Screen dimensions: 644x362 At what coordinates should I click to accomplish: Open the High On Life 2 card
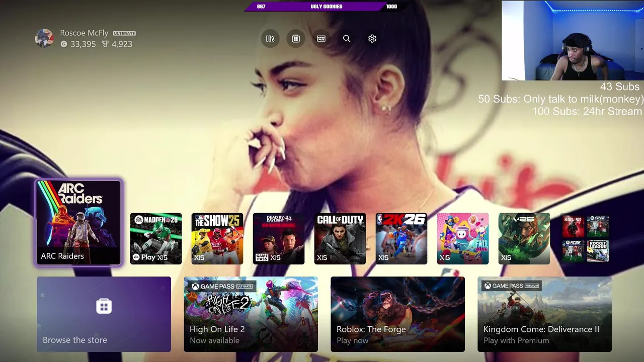coord(251,314)
